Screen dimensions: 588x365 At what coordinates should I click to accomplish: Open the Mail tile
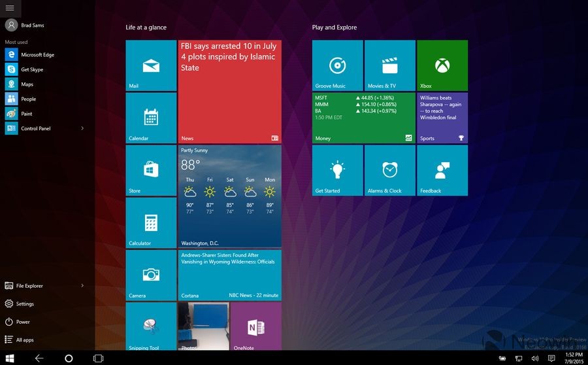151,65
